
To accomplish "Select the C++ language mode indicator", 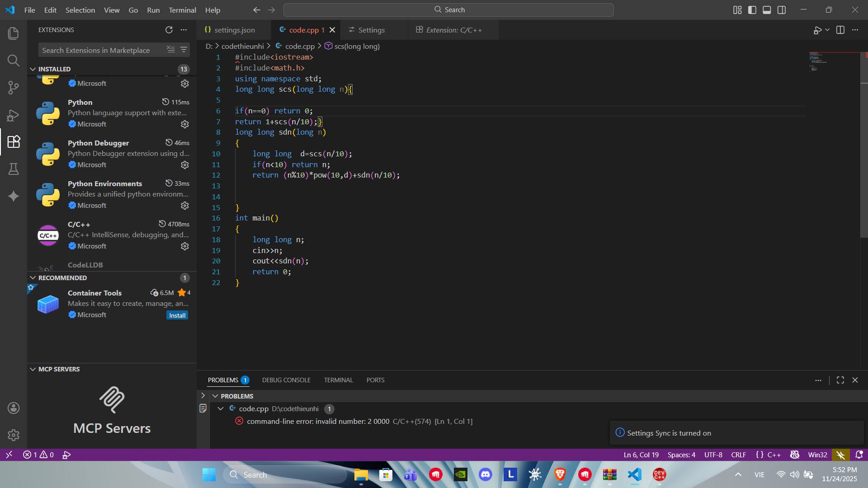I will (774, 455).
